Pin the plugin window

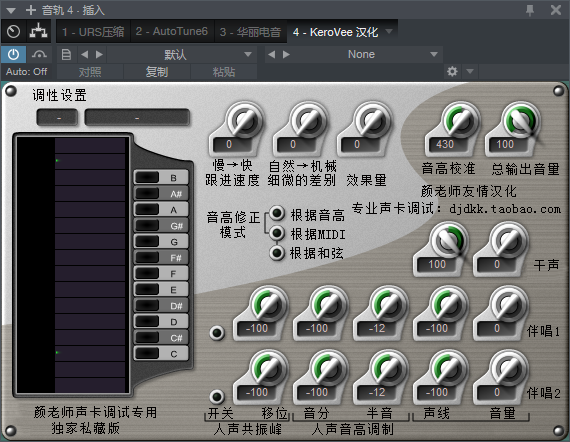click(530, 10)
